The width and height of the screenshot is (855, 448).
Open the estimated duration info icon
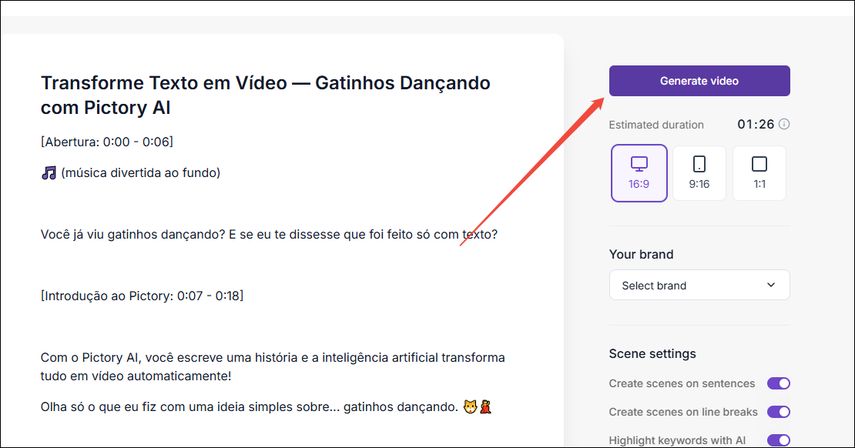[x=784, y=124]
